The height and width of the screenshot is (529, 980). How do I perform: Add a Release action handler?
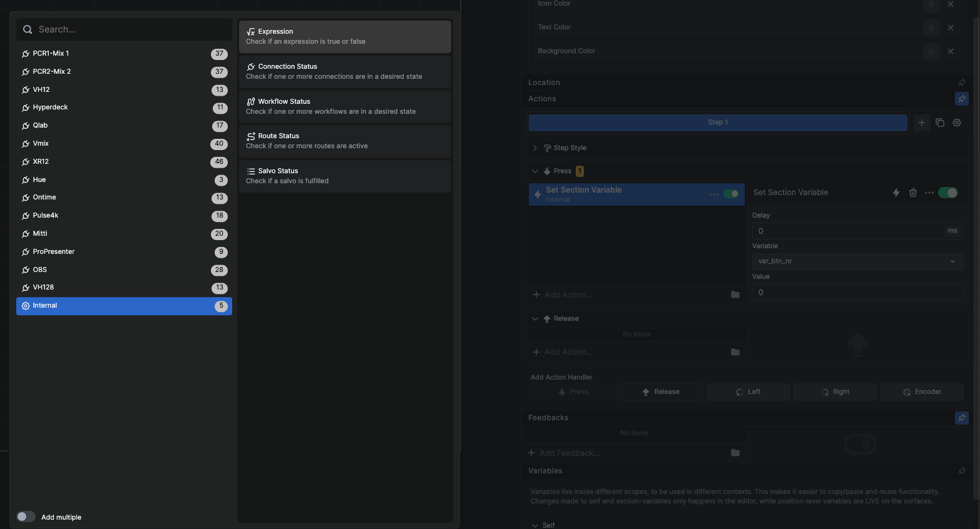660,392
